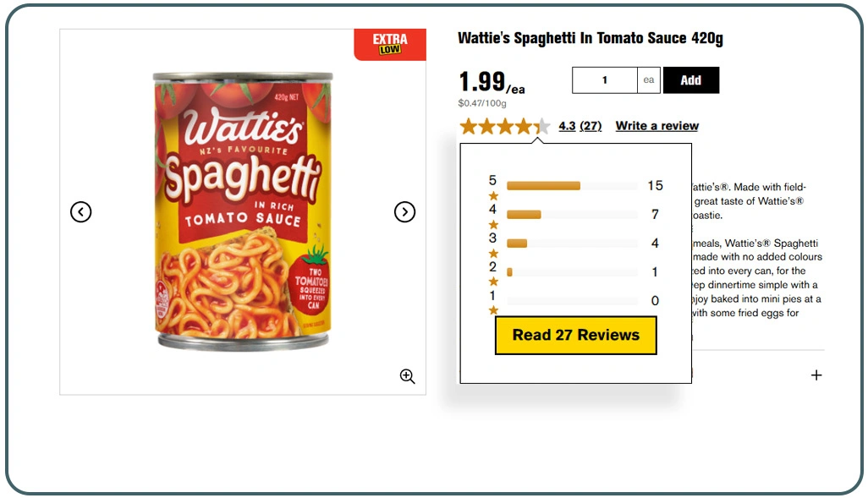Select the 2-star rating bar
868x498 pixels.
(x=572, y=272)
